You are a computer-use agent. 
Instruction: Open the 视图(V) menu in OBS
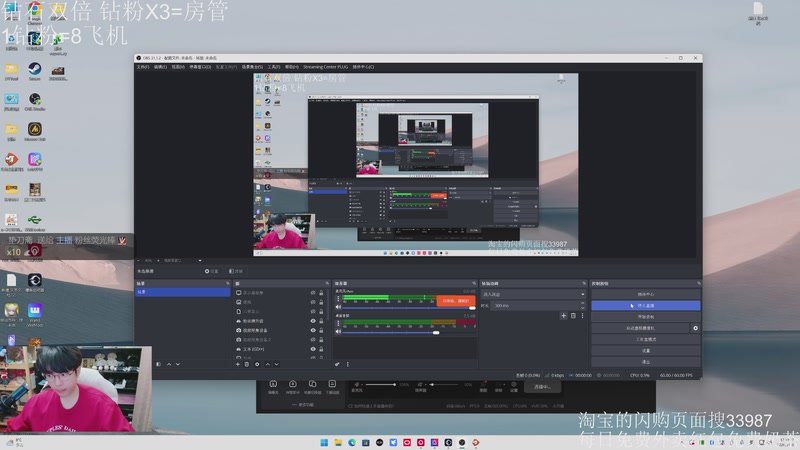pos(178,67)
